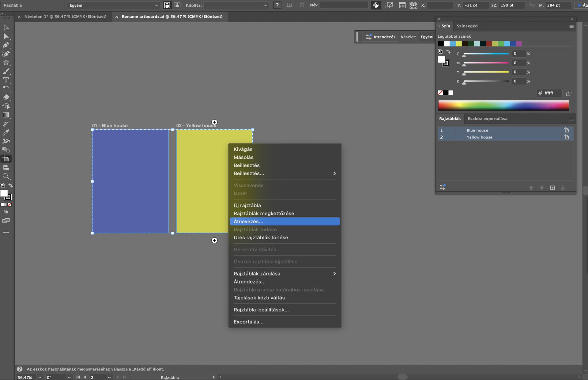The height and width of the screenshot is (380, 588).
Task: Toggle move artwork with artboard
Action: click(x=376, y=5)
